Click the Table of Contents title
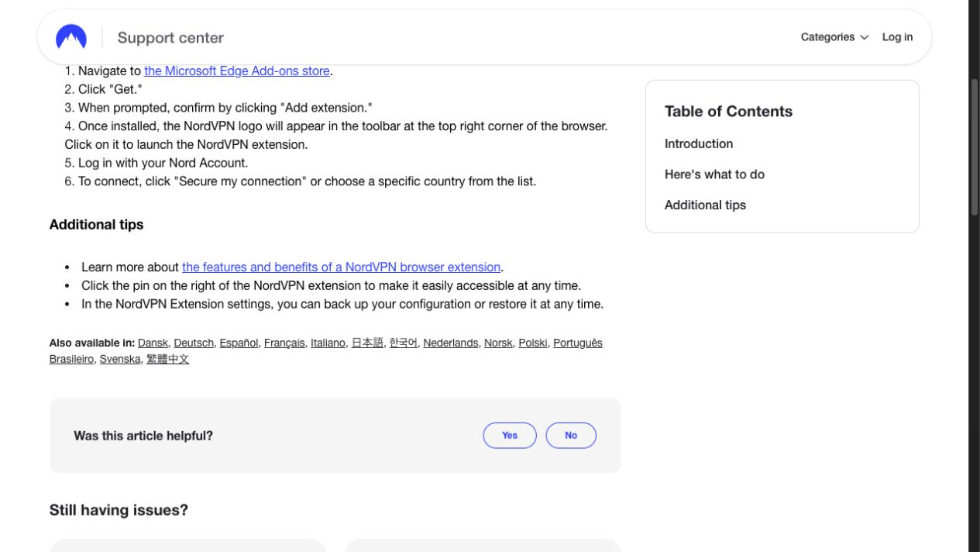This screenshot has height=552, width=980. 728,112
